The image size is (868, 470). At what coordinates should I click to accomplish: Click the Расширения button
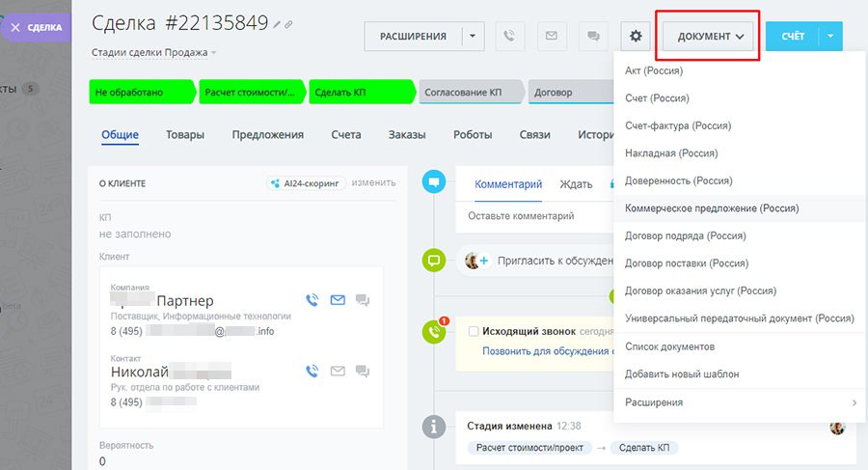(413, 36)
